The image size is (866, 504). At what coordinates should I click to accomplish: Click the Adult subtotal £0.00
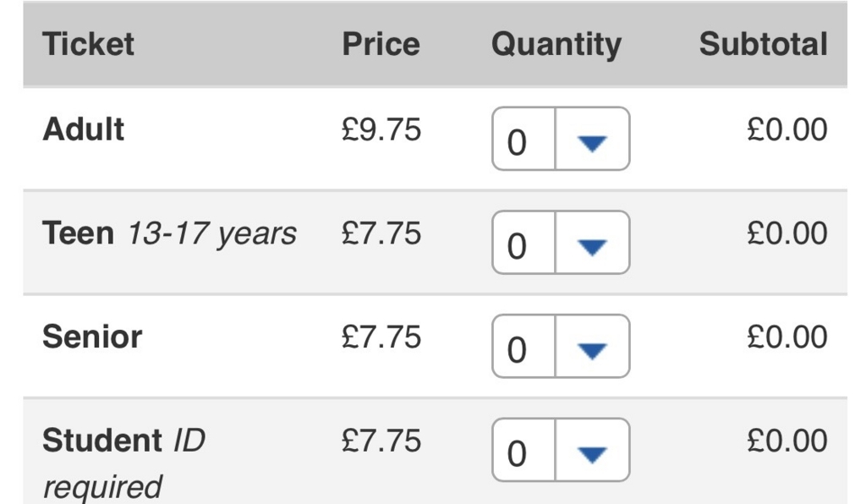coord(787,129)
